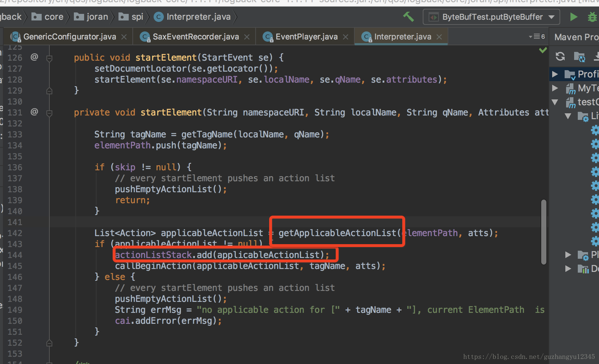Click the elementPath.push statement on line 134

point(161,145)
